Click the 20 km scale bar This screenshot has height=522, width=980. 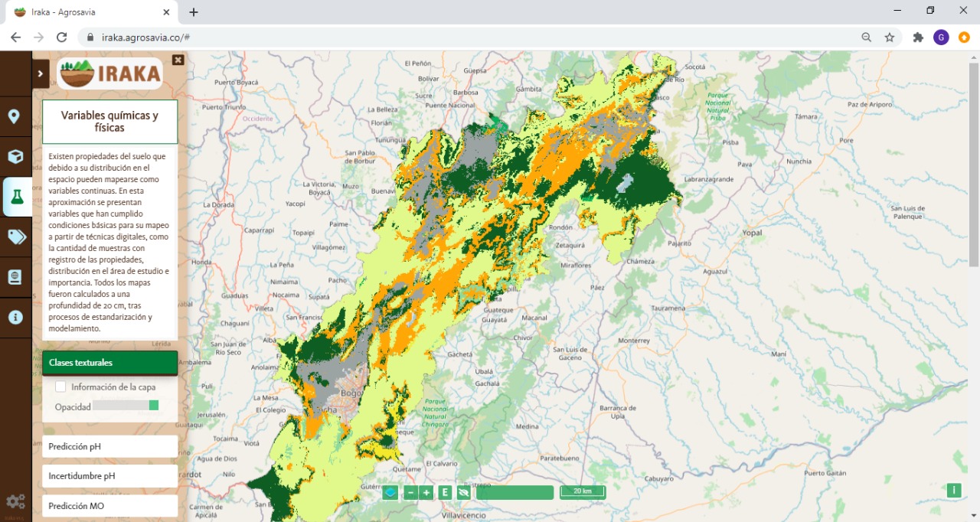tap(583, 491)
